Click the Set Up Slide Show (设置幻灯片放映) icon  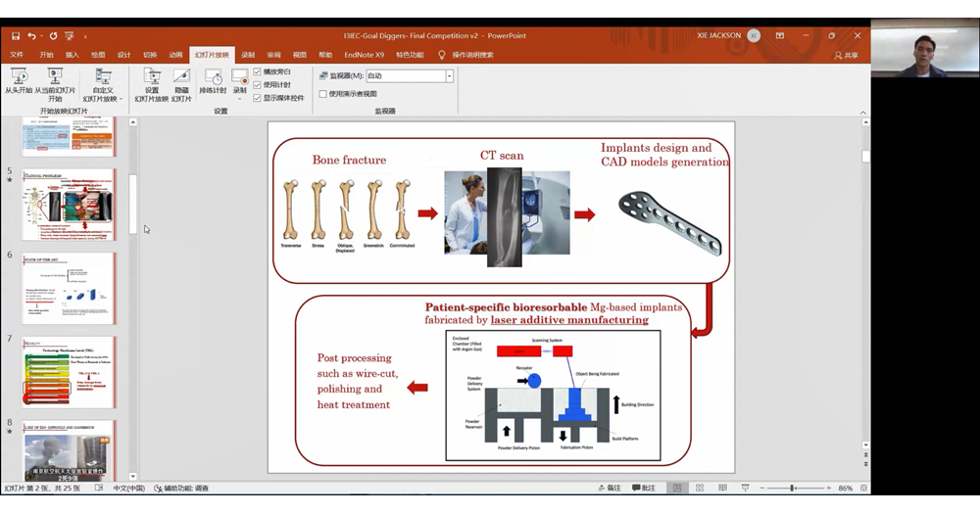(151, 78)
